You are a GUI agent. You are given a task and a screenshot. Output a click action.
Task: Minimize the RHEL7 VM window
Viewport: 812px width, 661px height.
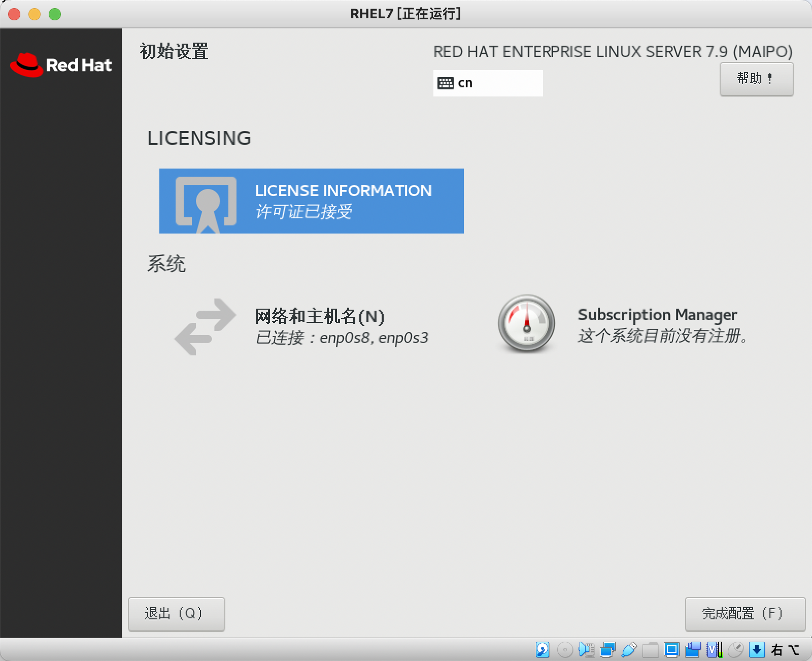click(x=35, y=14)
